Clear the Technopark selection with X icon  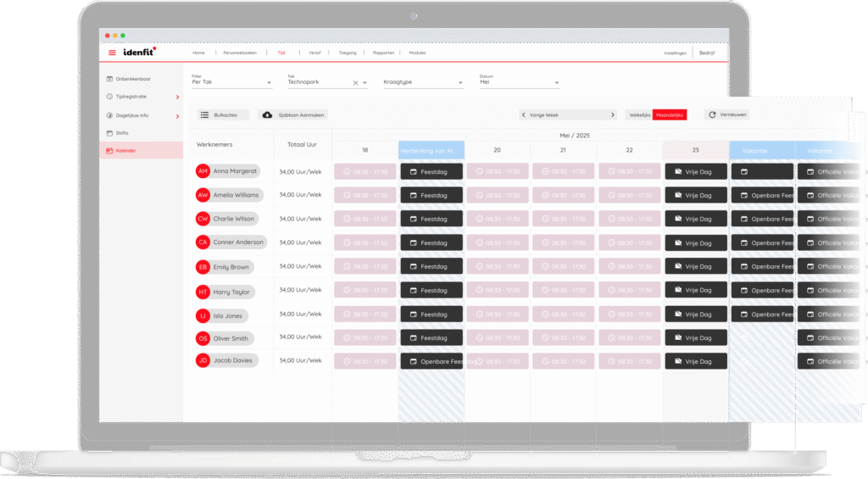click(356, 83)
